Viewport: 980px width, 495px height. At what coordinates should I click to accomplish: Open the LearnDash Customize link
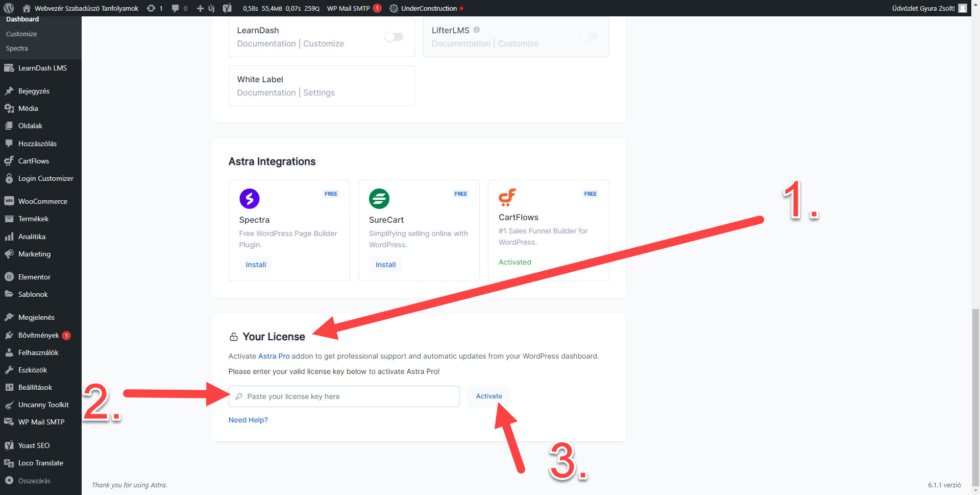point(324,43)
